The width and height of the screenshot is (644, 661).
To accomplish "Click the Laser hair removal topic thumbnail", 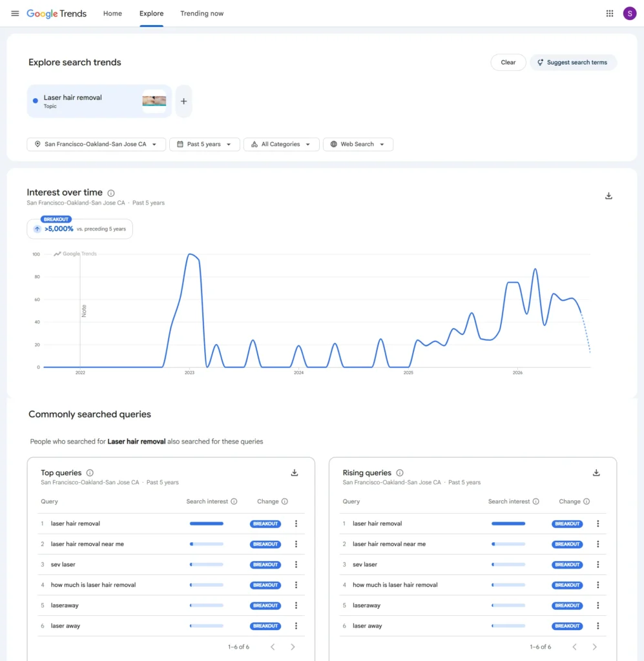I will pos(154,101).
